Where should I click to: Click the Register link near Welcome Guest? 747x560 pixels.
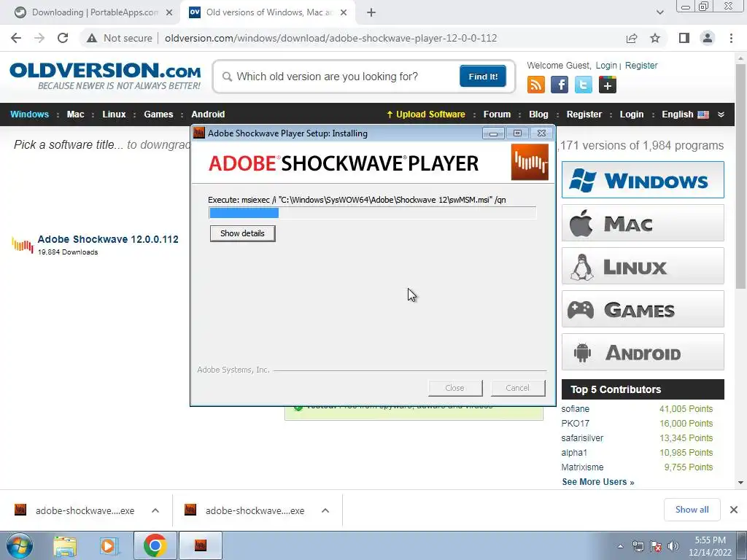641,65
